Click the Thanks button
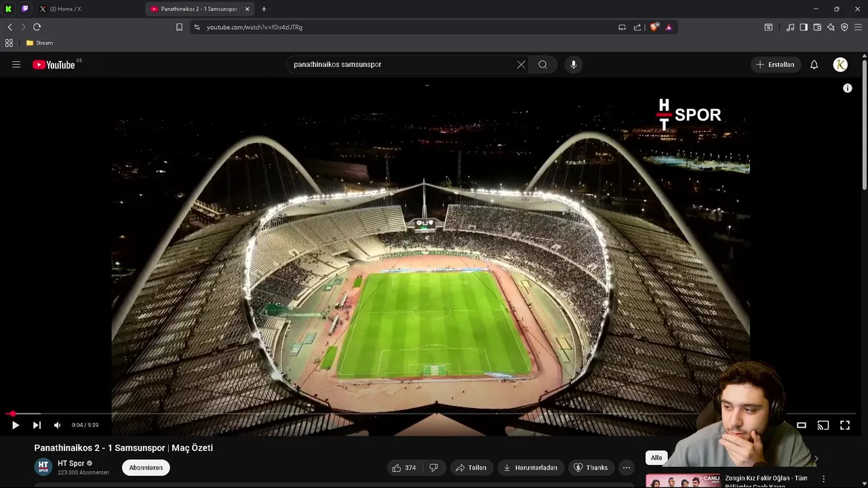 pyautogui.click(x=591, y=468)
